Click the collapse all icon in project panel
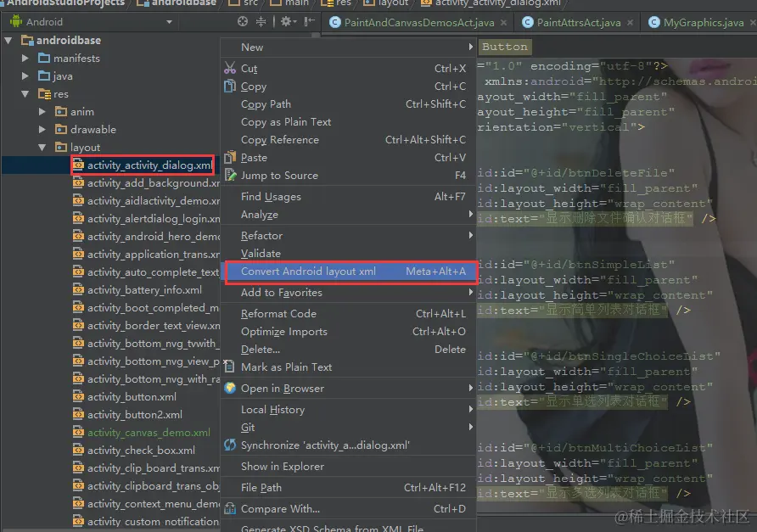The image size is (757, 532). pos(261,21)
